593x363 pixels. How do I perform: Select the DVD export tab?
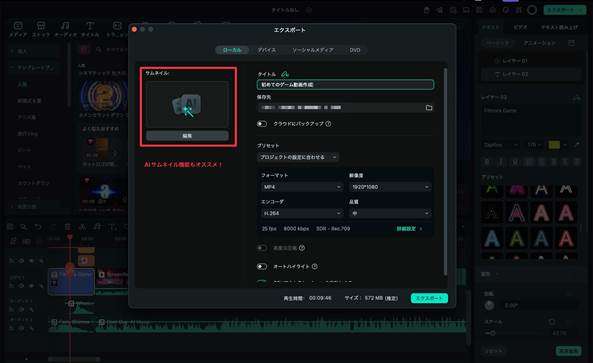[355, 50]
